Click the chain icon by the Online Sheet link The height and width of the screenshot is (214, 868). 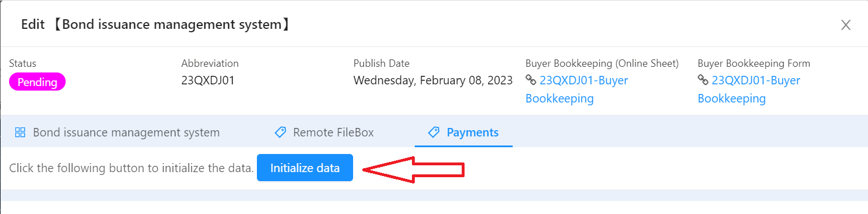point(531,80)
